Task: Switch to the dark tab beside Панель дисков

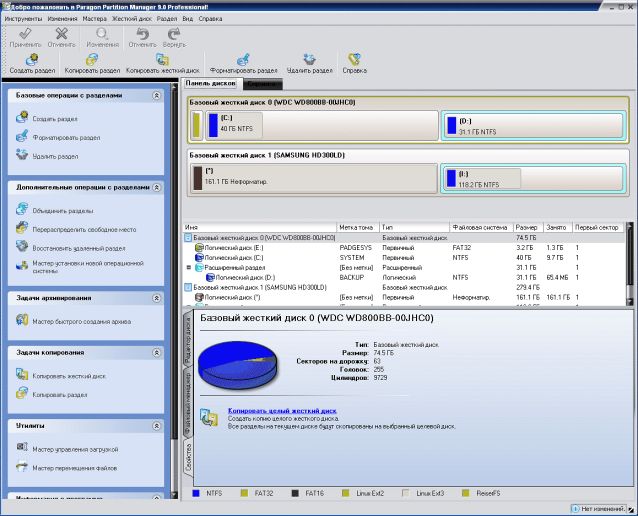Action: 262,84
